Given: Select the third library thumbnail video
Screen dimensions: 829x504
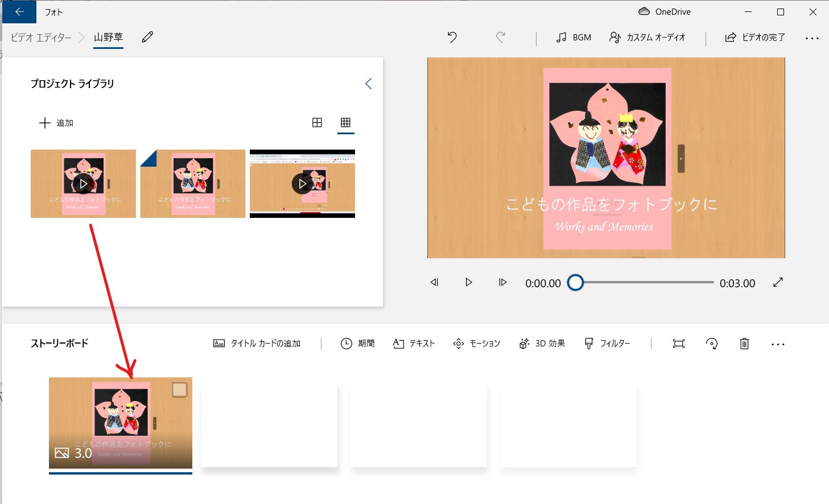Looking at the screenshot, I should pos(302,184).
